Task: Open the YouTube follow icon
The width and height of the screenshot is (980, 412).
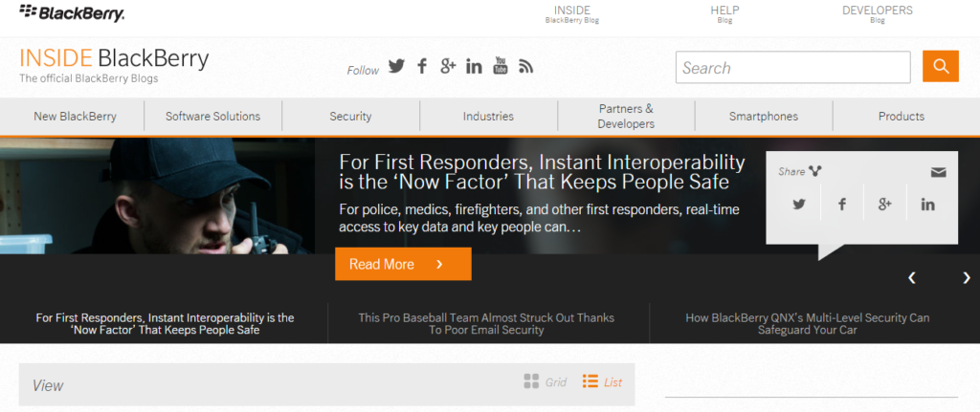Action: click(x=501, y=65)
